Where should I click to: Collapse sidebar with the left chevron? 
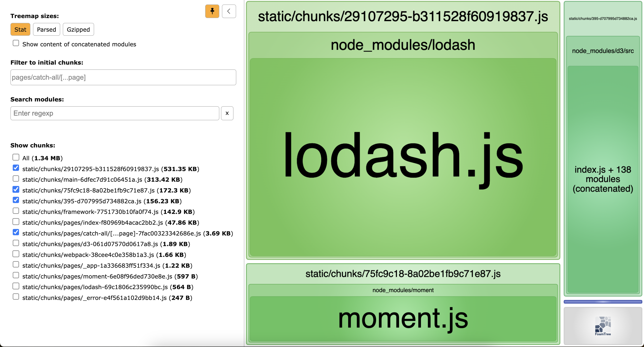coord(229,11)
